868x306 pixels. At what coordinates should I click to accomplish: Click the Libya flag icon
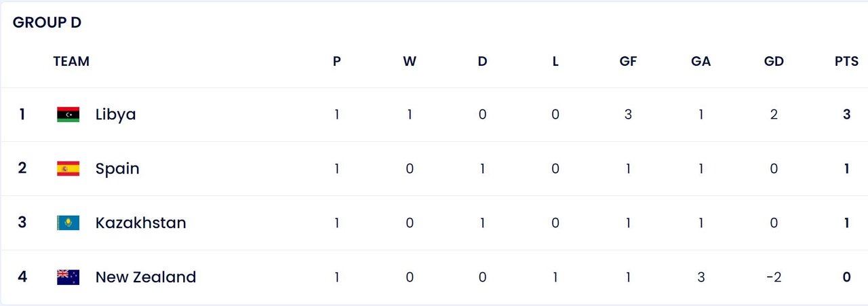[68, 115]
